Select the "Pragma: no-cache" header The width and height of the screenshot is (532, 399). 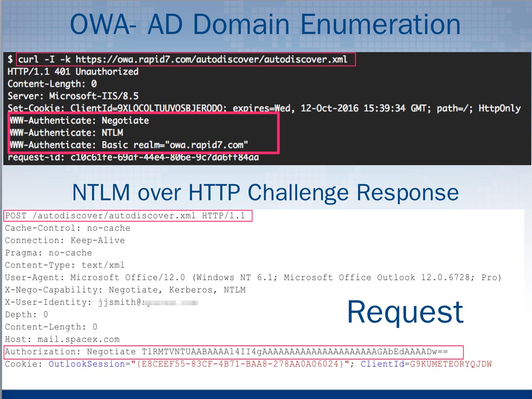[48, 253]
